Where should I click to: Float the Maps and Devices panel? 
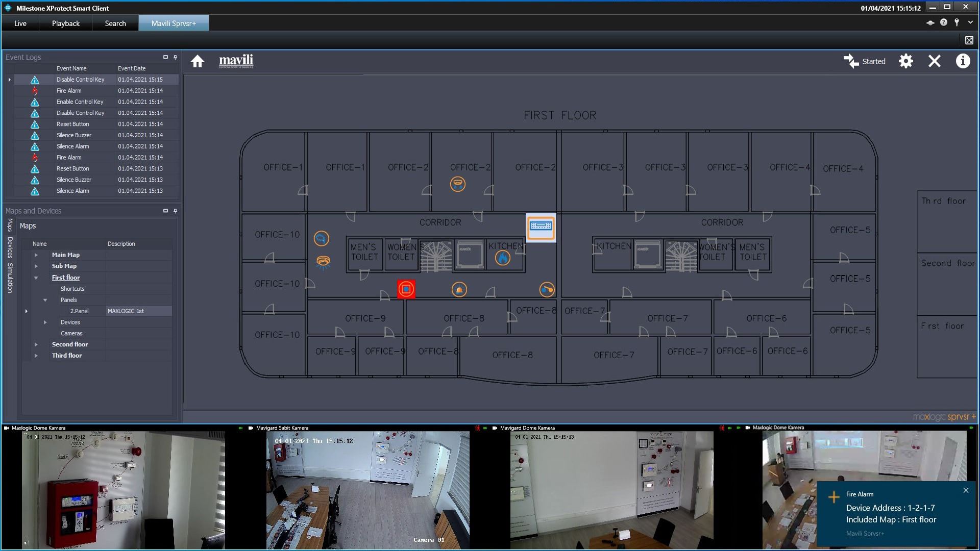pos(165,211)
